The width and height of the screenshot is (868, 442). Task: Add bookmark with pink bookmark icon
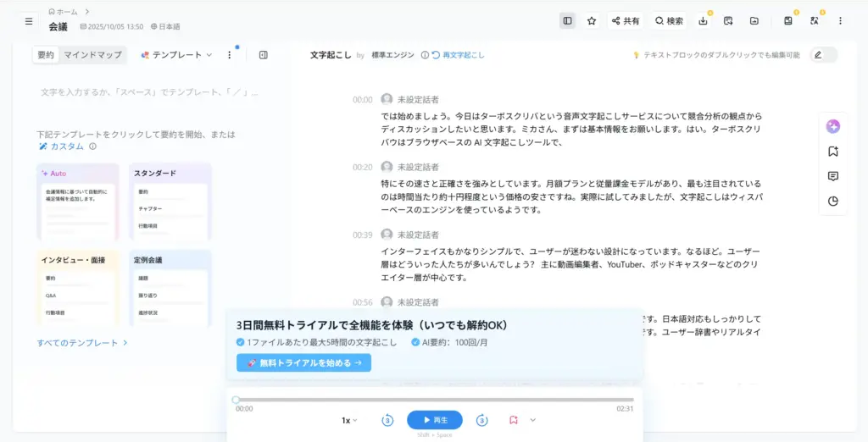513,420
